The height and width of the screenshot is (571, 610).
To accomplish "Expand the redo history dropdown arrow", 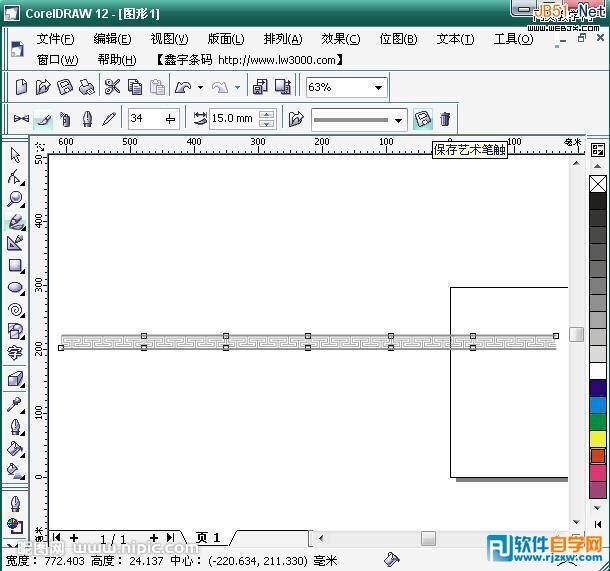I will pos(237,87).
